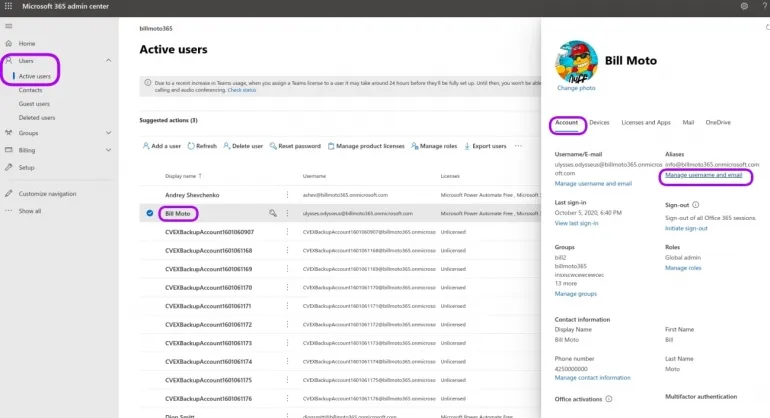Click Manage username and email under Username
770x418 pixels.
593,183
